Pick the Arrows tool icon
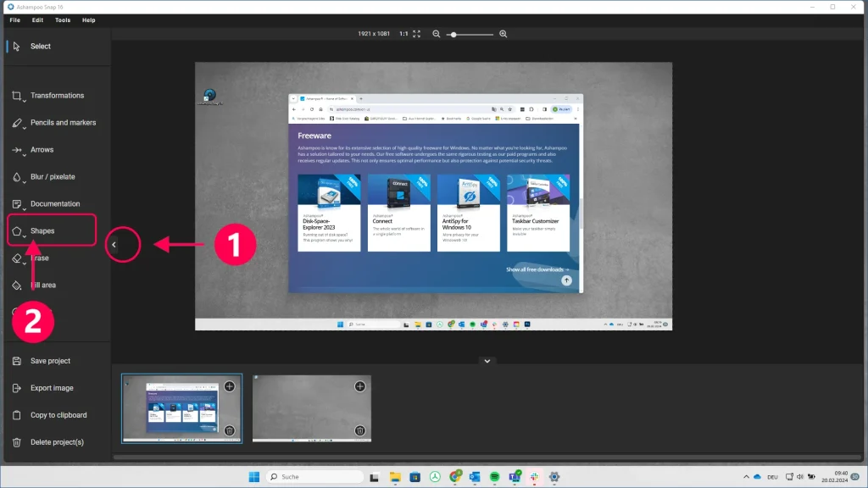This screenshot has width=868, height=488. coord(17,150)
